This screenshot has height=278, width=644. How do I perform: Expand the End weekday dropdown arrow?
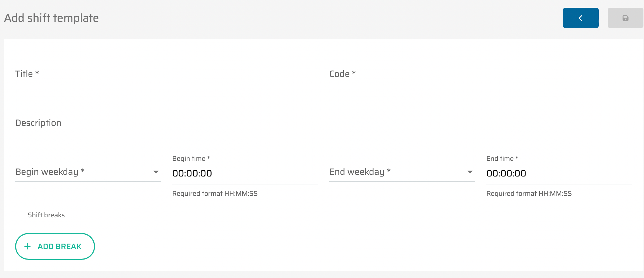click(x=470, y=172)
